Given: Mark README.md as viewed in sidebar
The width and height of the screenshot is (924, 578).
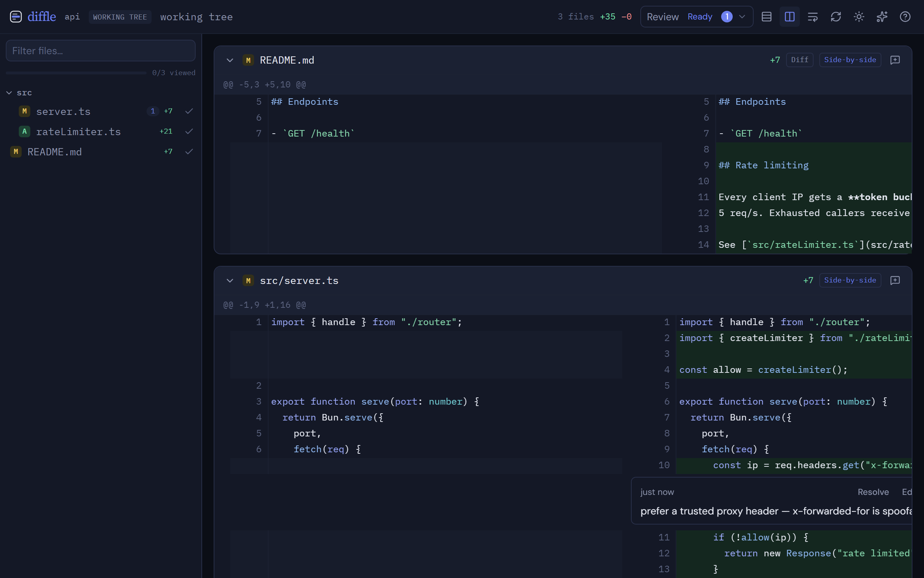Looking at the screenshot, I should [x=189, y=152].
